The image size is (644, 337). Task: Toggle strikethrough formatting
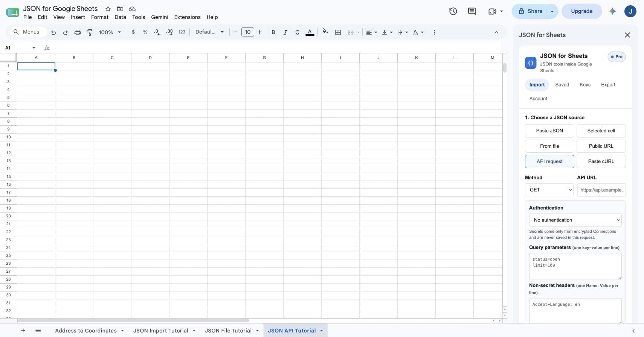tap(297, 32)
